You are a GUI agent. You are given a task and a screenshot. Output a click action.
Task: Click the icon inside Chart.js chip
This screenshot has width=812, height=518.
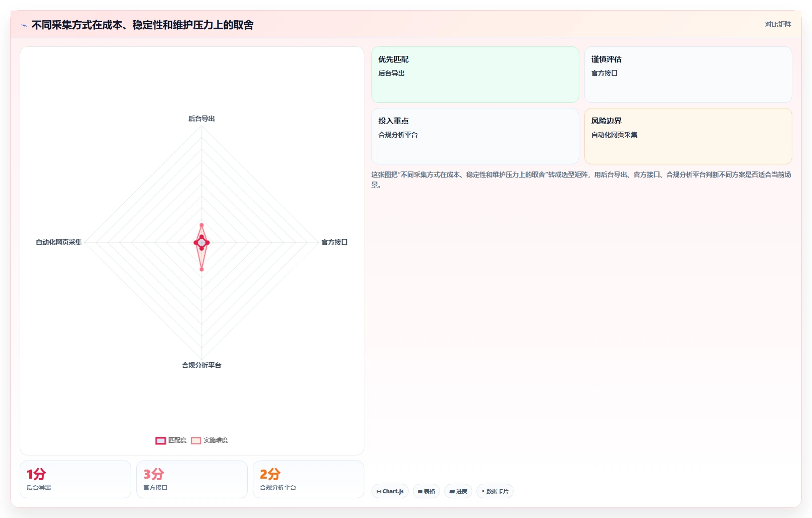(379, 491)
